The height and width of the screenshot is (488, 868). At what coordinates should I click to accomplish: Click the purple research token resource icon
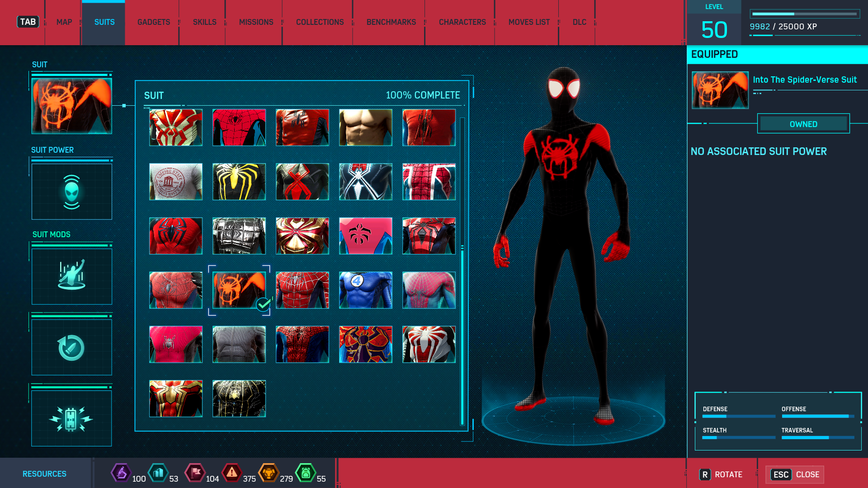121,473
